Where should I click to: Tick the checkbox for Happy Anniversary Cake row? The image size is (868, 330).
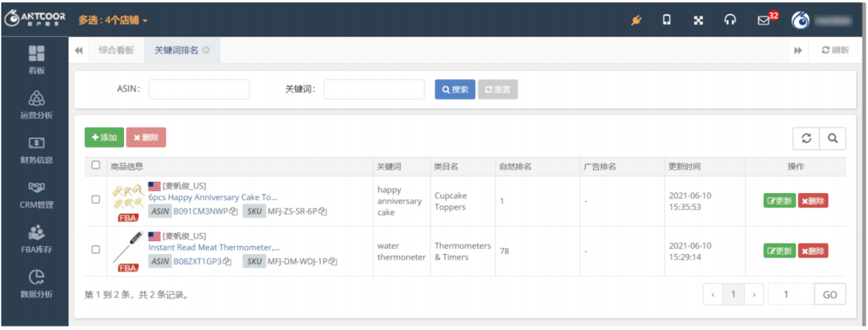click(96, 200)
